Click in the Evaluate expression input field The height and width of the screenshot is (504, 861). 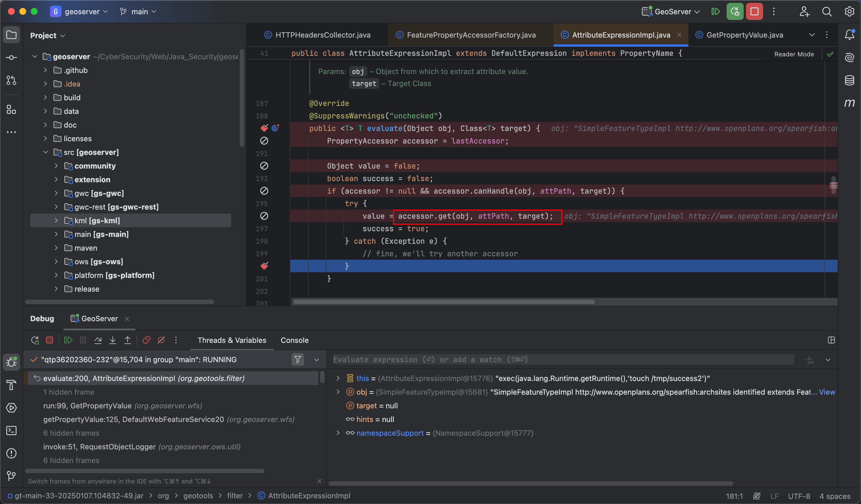[563, 359]
